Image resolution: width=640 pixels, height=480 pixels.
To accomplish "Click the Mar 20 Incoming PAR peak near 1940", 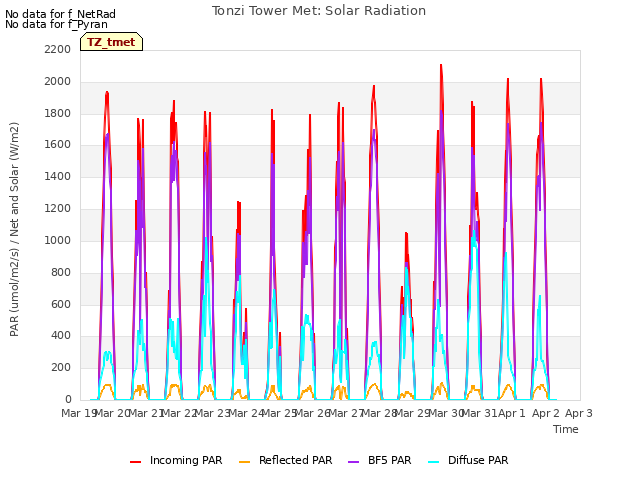I will tap(107, 93).
